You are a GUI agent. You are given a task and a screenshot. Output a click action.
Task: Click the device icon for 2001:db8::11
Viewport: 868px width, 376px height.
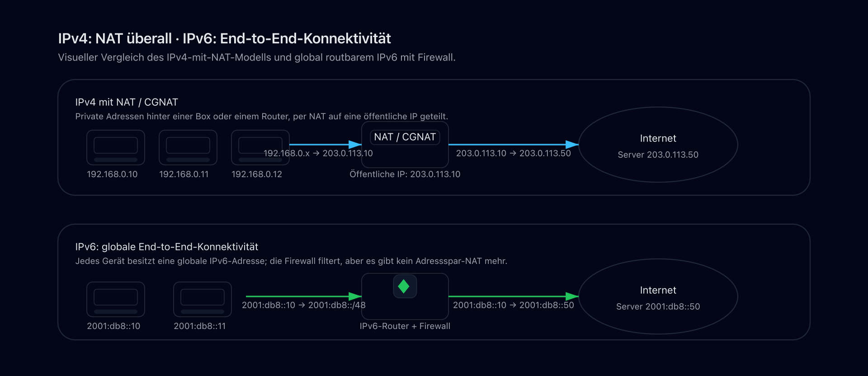pyautogui.click(x=203, y=299)
